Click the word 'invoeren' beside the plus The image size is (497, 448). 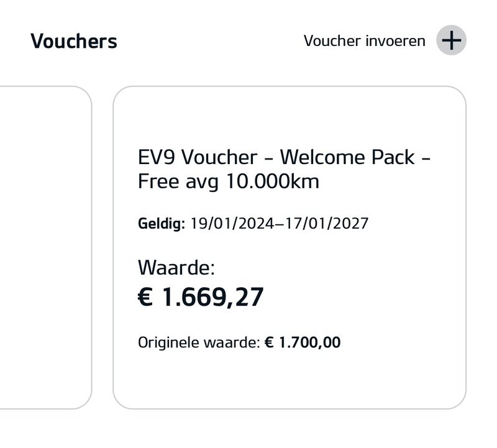point(395,41)
